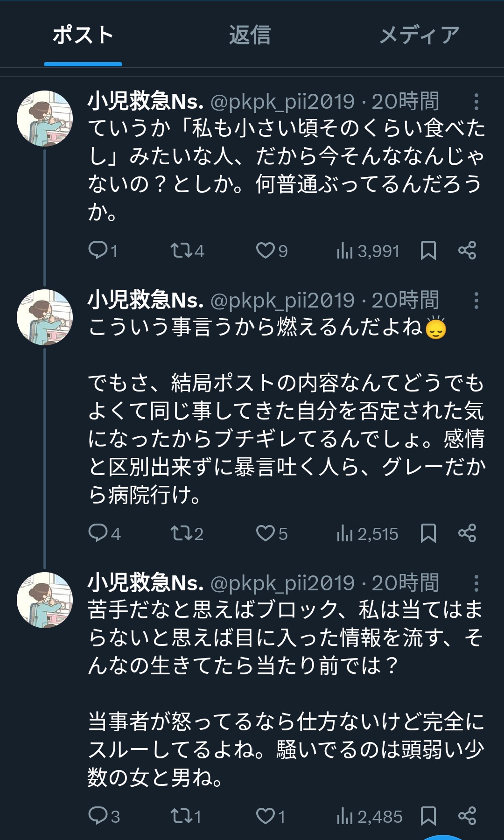Share the post with 2,485 views
This screenshot has width=504, height=840.
(x=467, y=816)
